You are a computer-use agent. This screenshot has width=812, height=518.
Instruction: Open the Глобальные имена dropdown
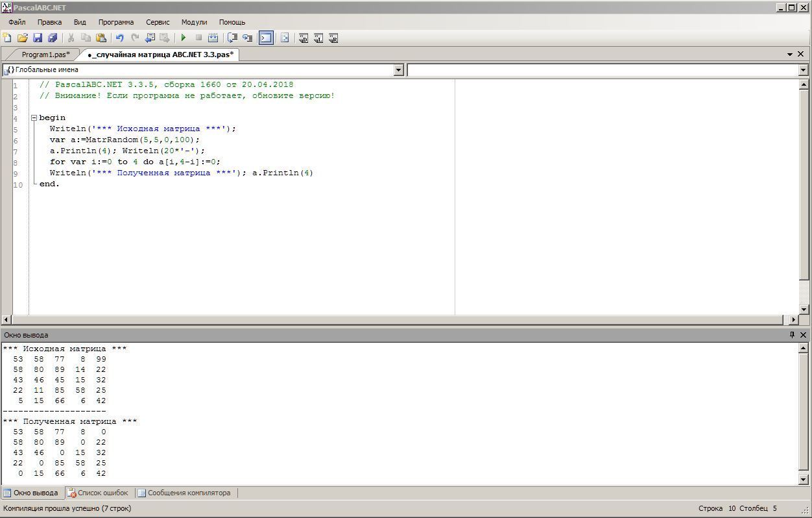coord(399,70)
